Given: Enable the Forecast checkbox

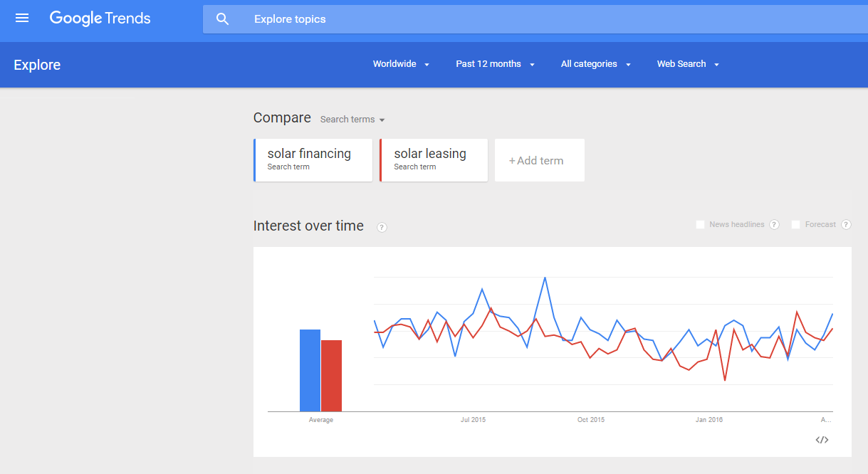Looking at the screenshot, I should 795,224.
